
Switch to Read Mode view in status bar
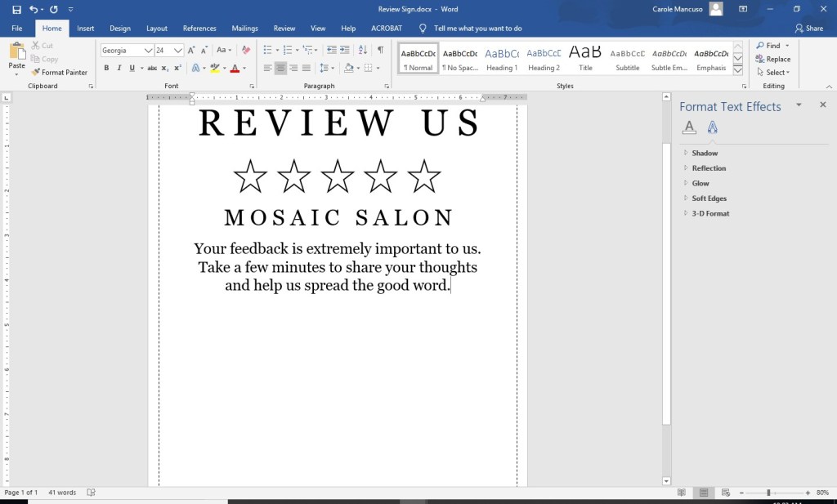click(x=682, y=493)
